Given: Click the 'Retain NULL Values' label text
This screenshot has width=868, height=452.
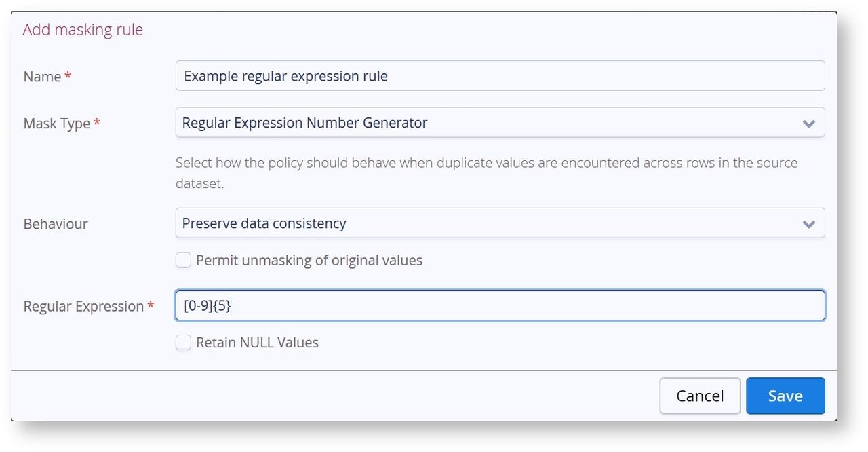Looking at the screenshot, I should pyautogui.click(x=257, y=343).
